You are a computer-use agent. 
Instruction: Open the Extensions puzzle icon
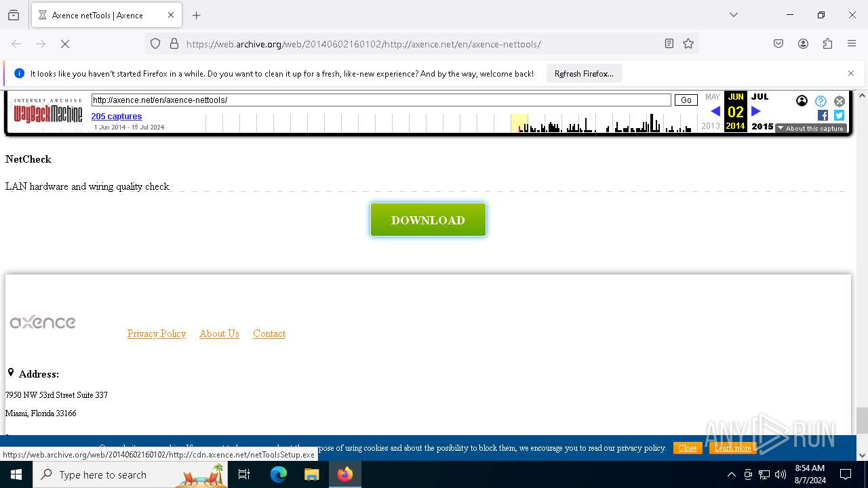point(827,44)
